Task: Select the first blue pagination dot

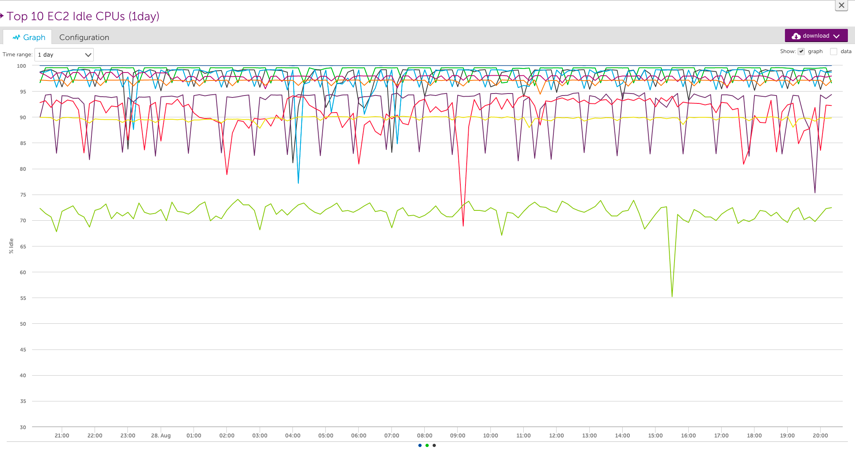Action: 420,446
